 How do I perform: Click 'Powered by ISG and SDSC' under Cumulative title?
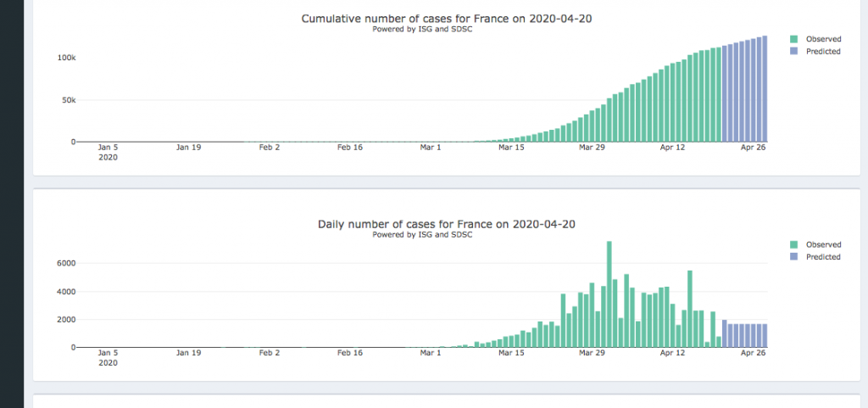click(421, 29)
